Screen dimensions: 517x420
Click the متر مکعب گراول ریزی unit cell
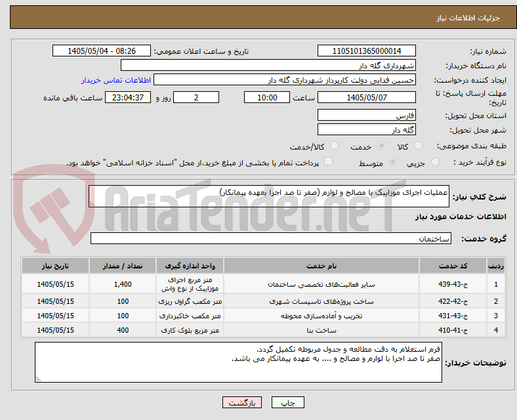click(x=190, y=301)
